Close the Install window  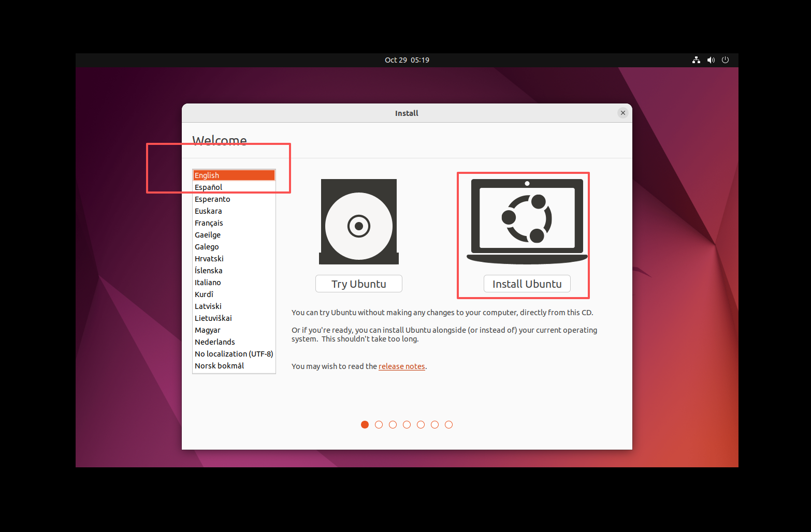click(x=623, y=113)
